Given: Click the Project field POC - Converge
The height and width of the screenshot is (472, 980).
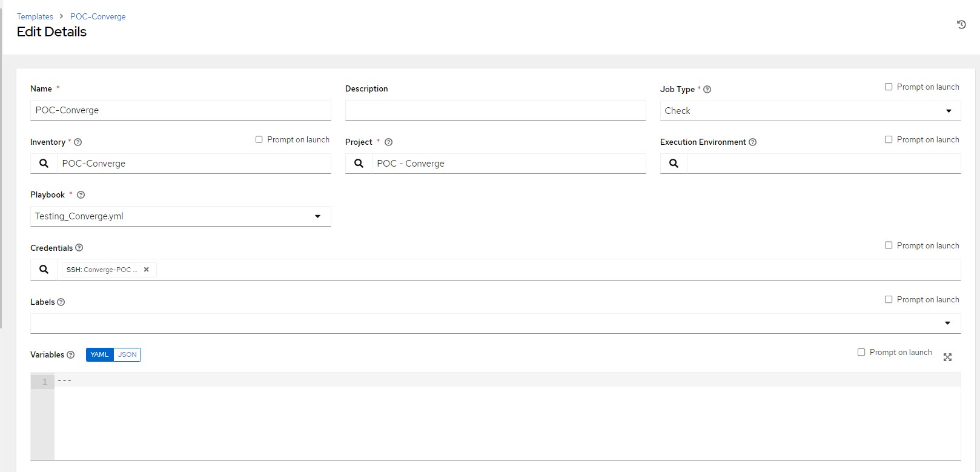Looking at the screenshot, I should pyautogui.click(x=509, y=164).
